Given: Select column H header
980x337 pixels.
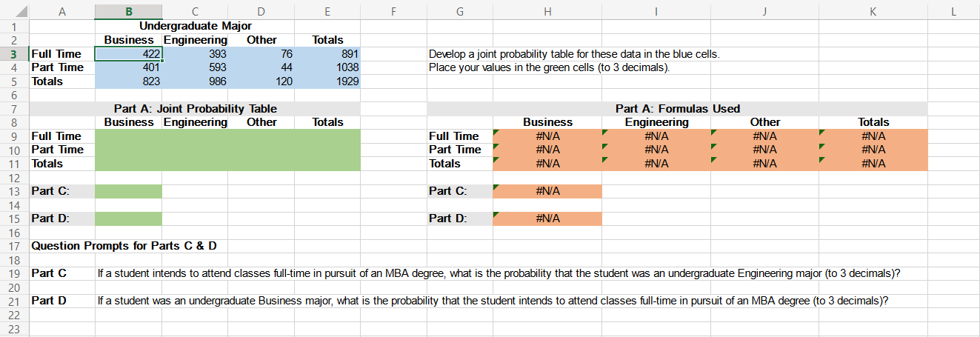Looking at the screenshot, I should (x=547, y=10).
